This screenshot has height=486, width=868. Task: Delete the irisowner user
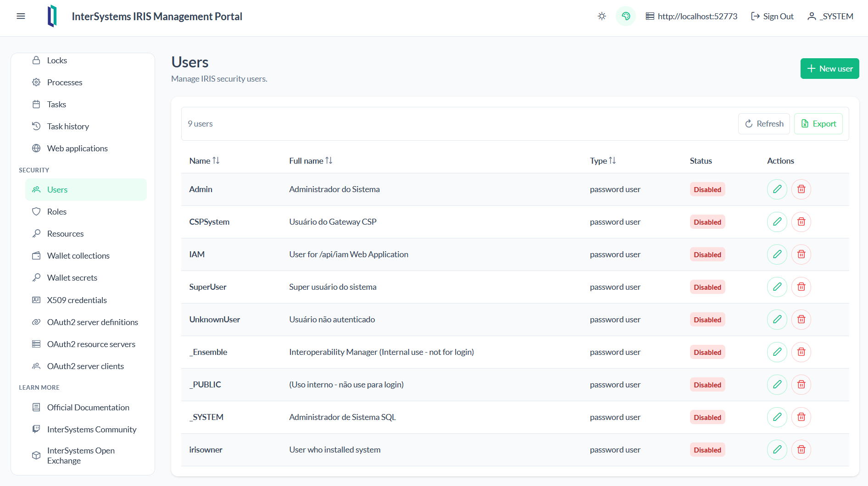click(801, 450)
